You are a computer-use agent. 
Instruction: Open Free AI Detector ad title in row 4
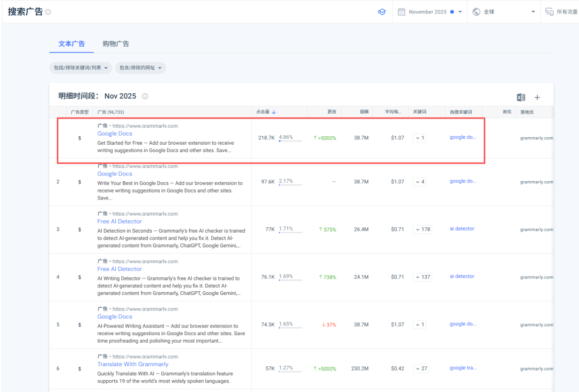pos(119,269)
